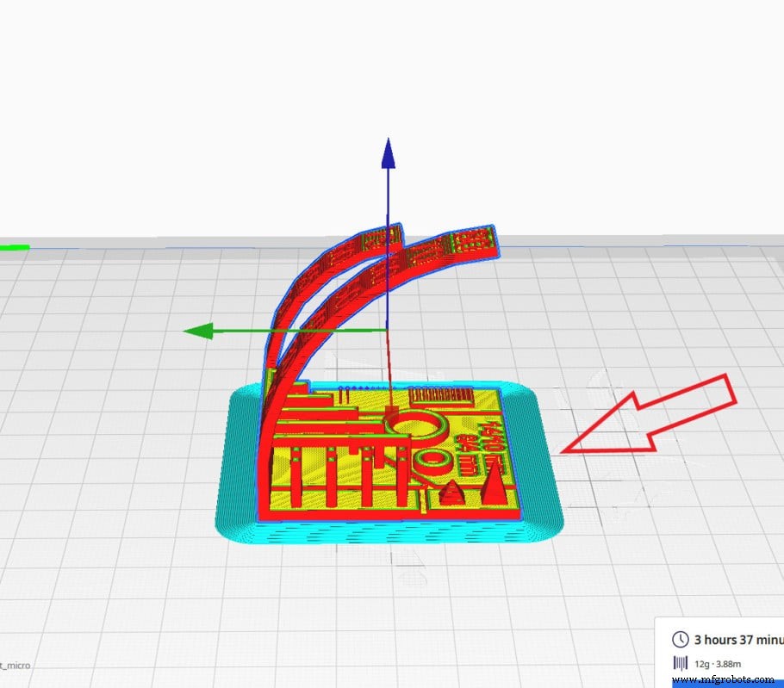Click the clock icon beside the print time
This screenshot has width=784, height=688.
pos(680,639)
